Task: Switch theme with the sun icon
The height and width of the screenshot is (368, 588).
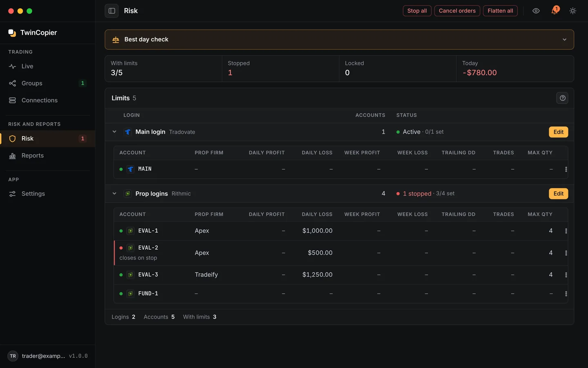Action: (573, 11)
